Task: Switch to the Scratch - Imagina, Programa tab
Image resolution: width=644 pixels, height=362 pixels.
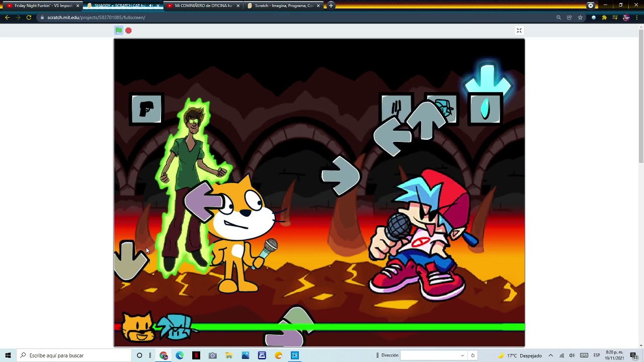Action: pos(283,6)
